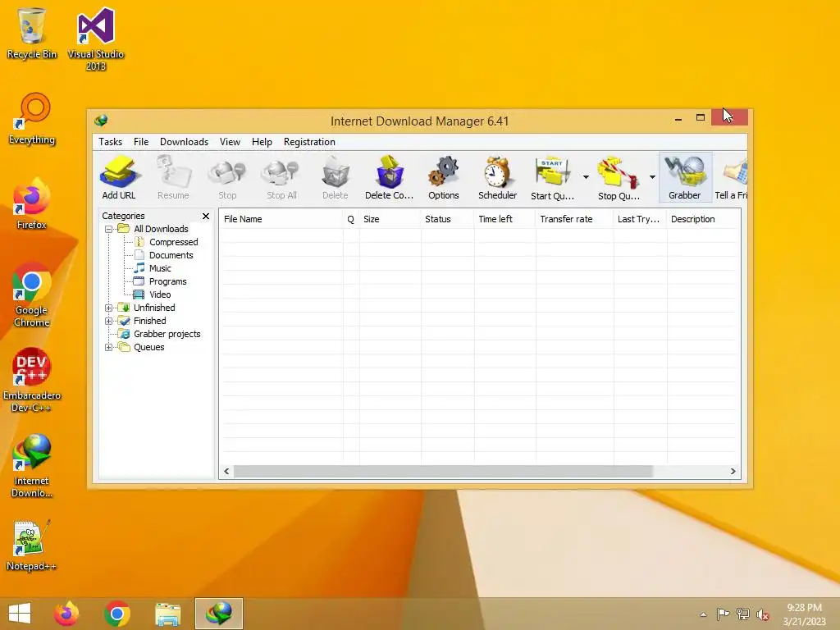Sort by Description column header

tap(703, 219)
